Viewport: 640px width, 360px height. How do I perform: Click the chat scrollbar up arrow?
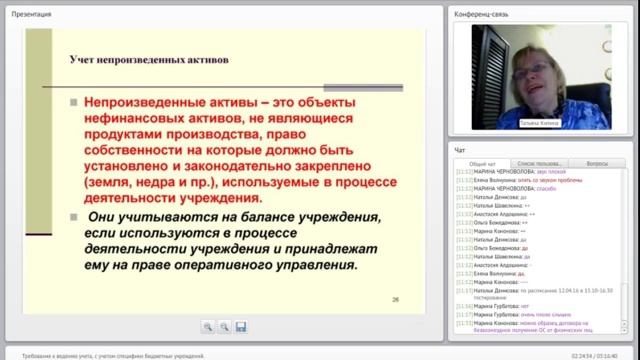624,324
